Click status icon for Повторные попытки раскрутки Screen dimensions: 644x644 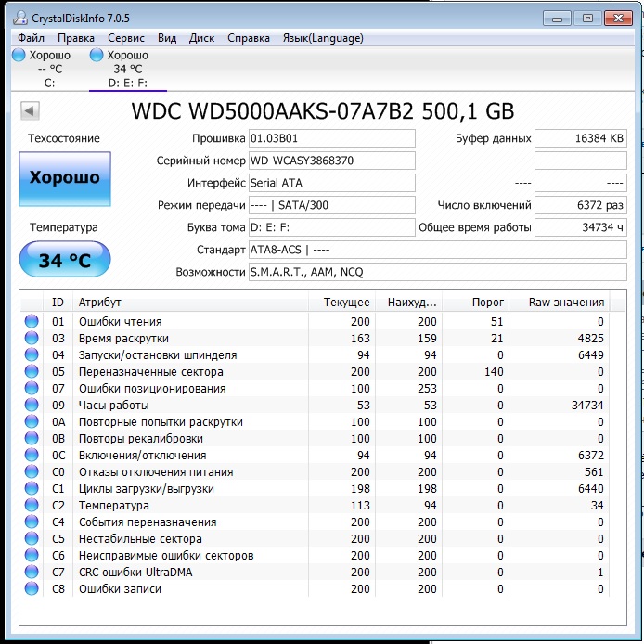32,421
